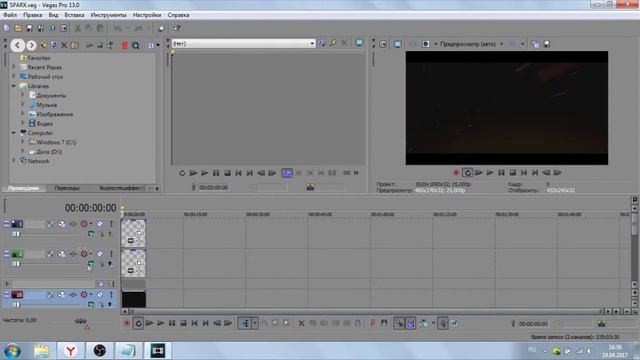Open Normal Edit tool dropdown arrow
This screenshot has height=360, width=640.
click(255, 323)
